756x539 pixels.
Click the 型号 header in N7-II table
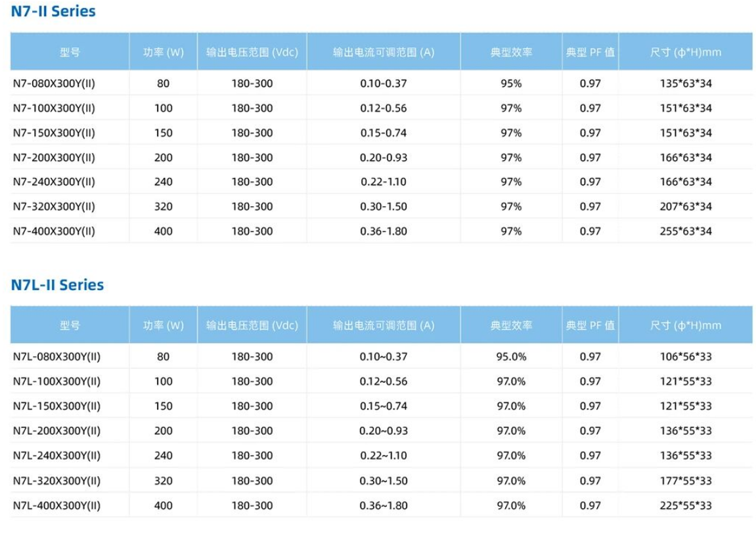click(x=70, y=52)
